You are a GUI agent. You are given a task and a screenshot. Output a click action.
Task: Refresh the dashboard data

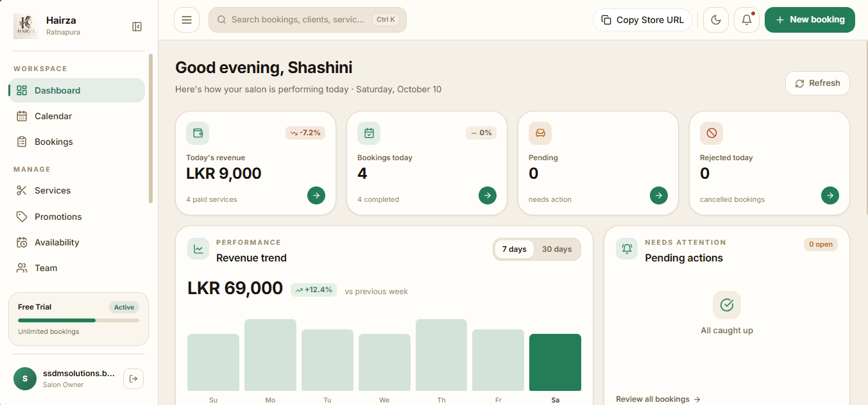coord(817,83)
